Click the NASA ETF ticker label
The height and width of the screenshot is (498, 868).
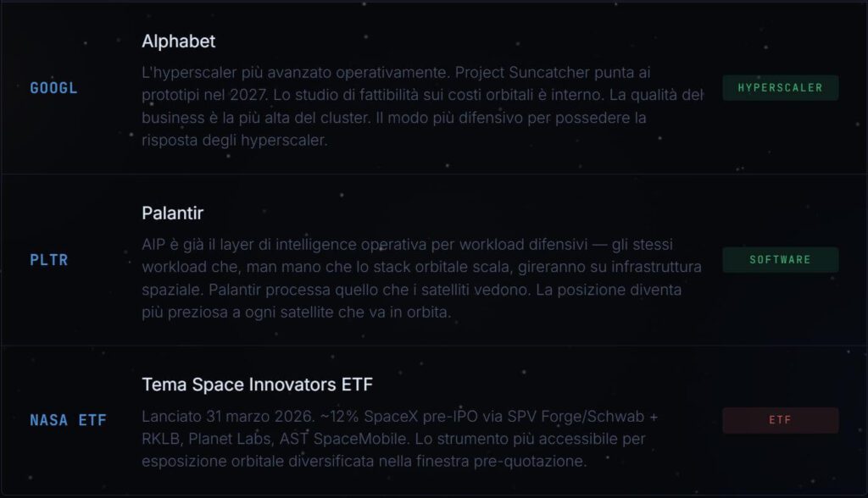[x=68, y=420]
